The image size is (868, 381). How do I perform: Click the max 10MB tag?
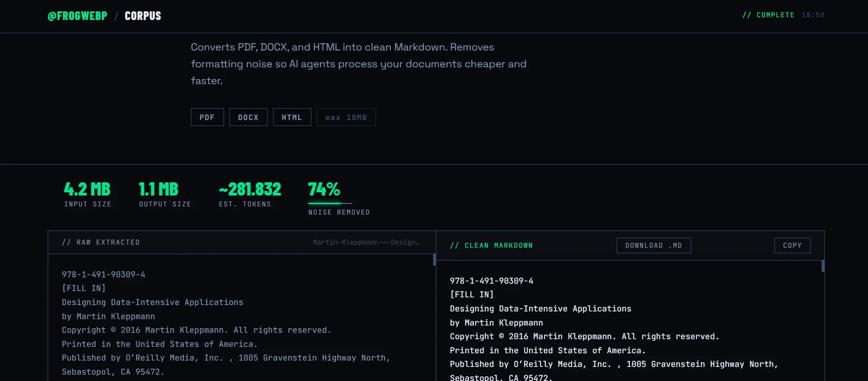pos(346,117)
